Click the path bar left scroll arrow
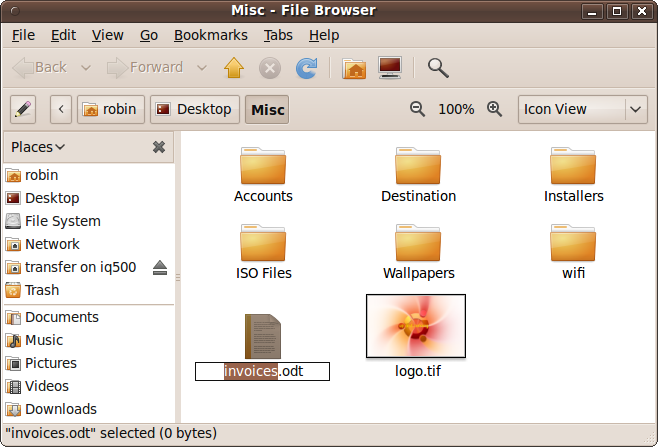This screenshot has height=447, width=658. coord(61,110)
